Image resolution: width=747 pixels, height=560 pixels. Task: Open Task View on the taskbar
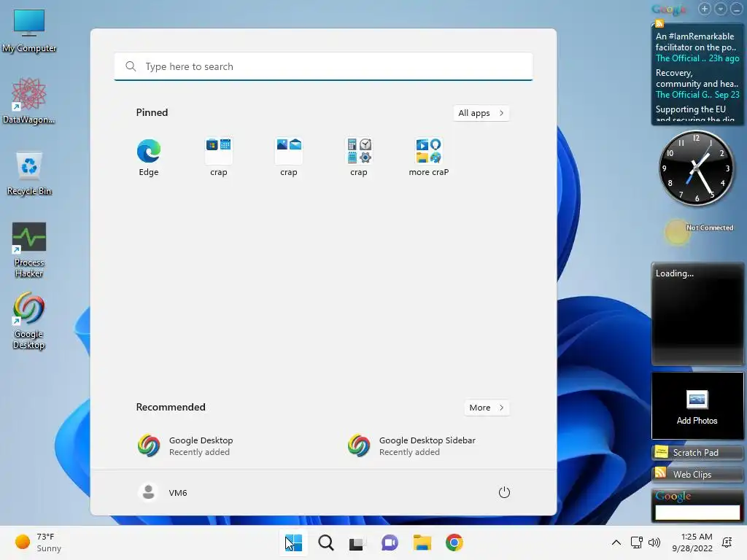tap(357, 542)
